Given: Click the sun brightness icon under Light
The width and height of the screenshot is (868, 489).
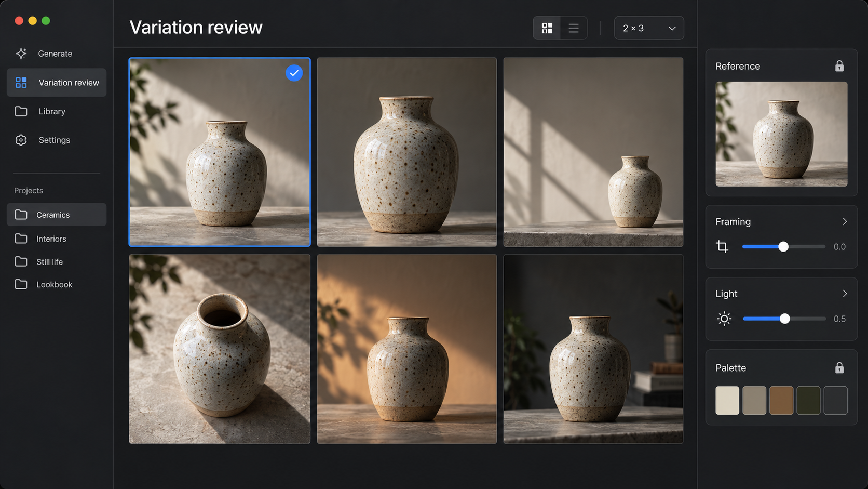Looking at the screenshot, I should (x=724, y=319).
